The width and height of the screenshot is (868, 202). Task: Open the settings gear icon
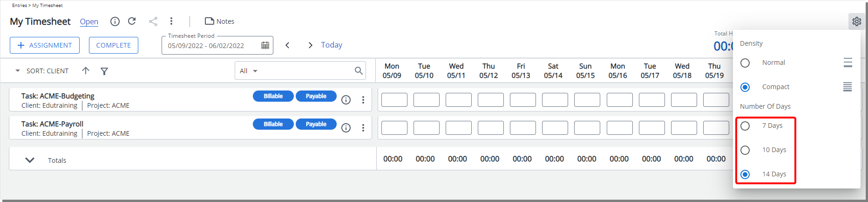[856, 21]
